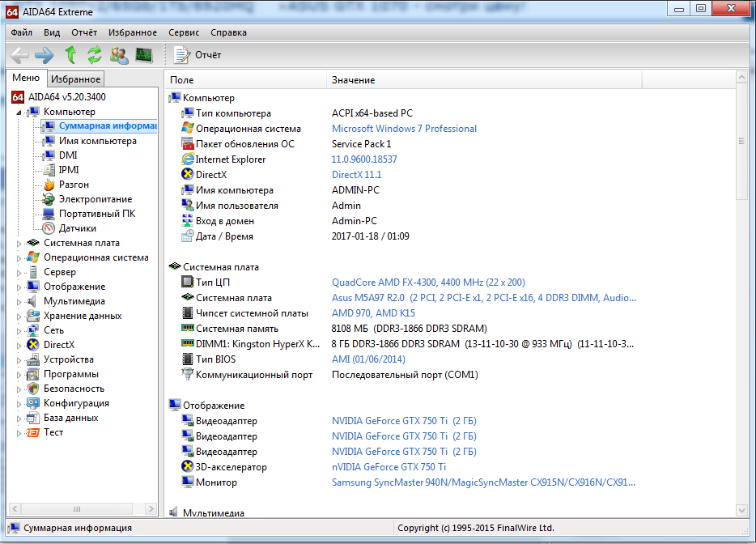Open nVIDIA GeForce GTX 750 Ti accelerator link
Viewport: 756px width, 544px height.
click(x=389, y=467)
